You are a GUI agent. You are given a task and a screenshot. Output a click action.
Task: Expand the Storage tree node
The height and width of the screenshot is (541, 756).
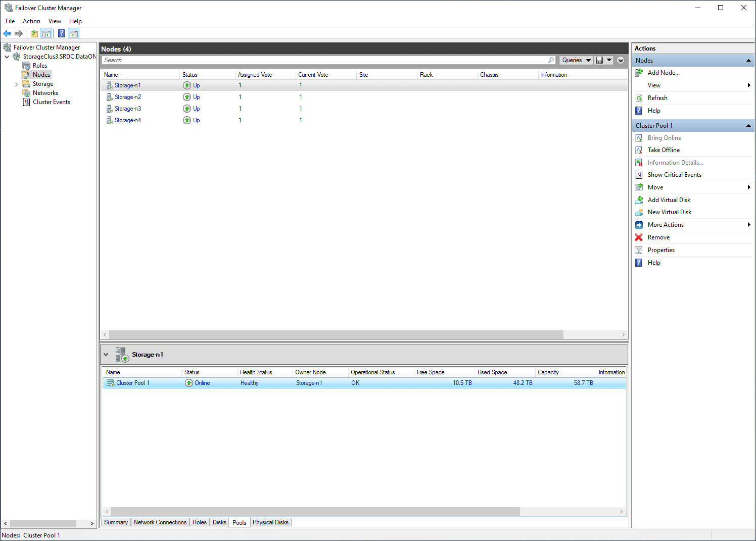(17, 84)
